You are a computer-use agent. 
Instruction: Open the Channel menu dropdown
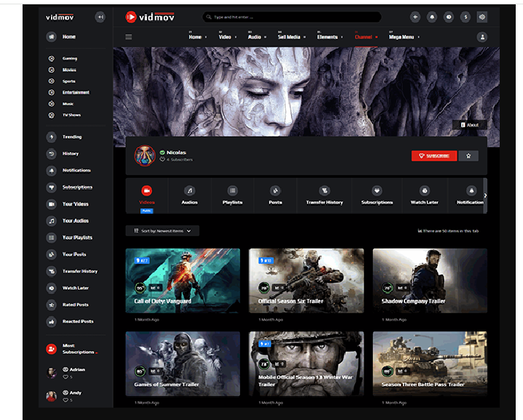tap(366, 37)
